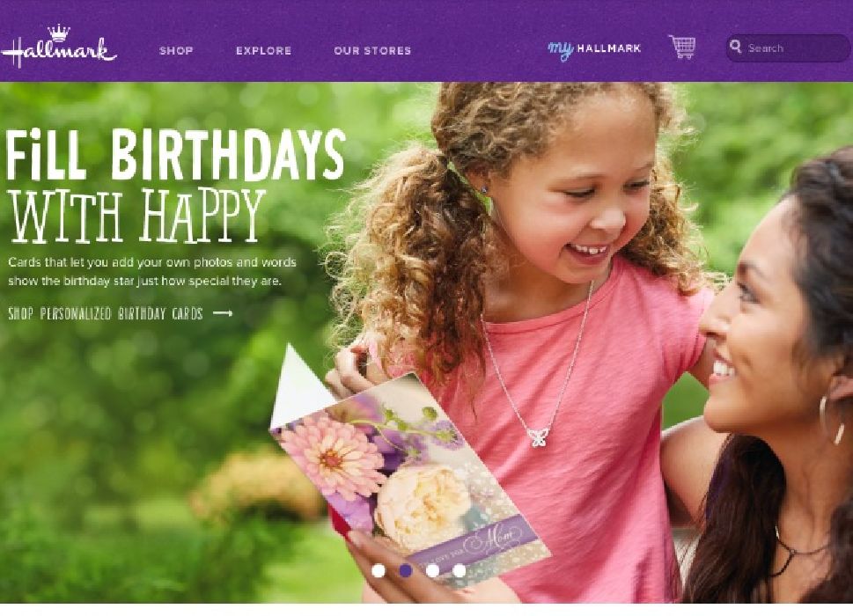The image size is (853, 616).
Task: Click the cards description paragraph text
Action: click(152, 272)
